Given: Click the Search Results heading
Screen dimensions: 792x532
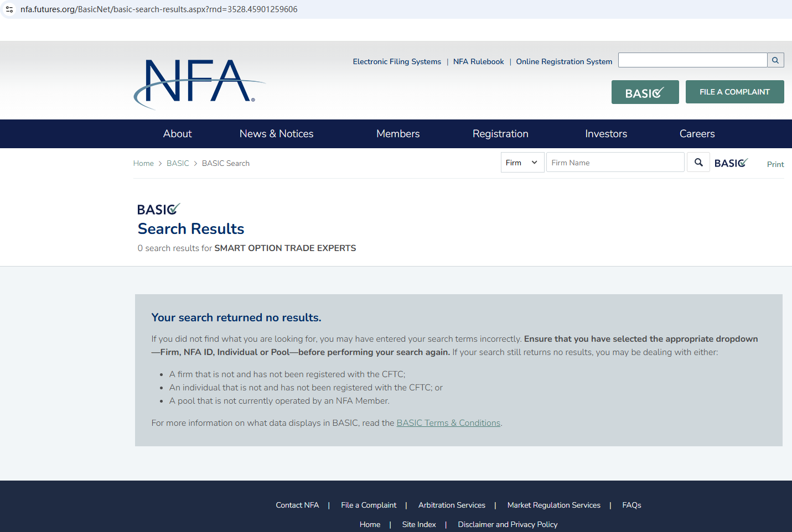Looking at the screenshot, I should (191, 229).
